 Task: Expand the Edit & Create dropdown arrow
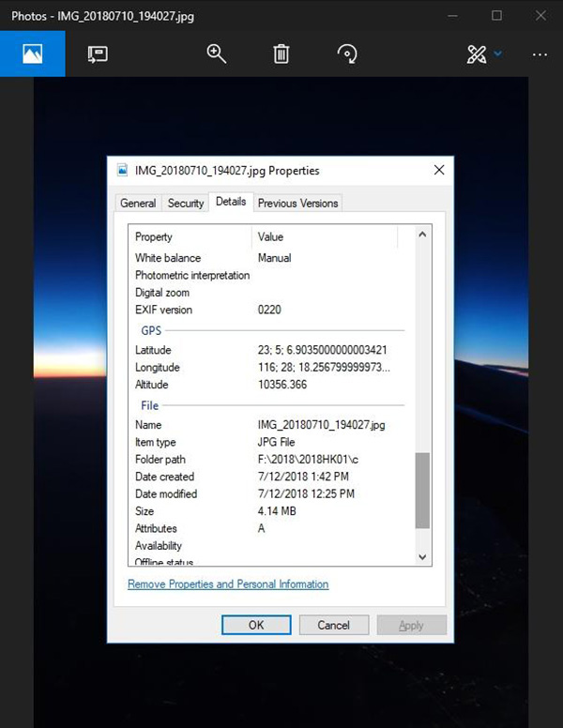(498, 53)
